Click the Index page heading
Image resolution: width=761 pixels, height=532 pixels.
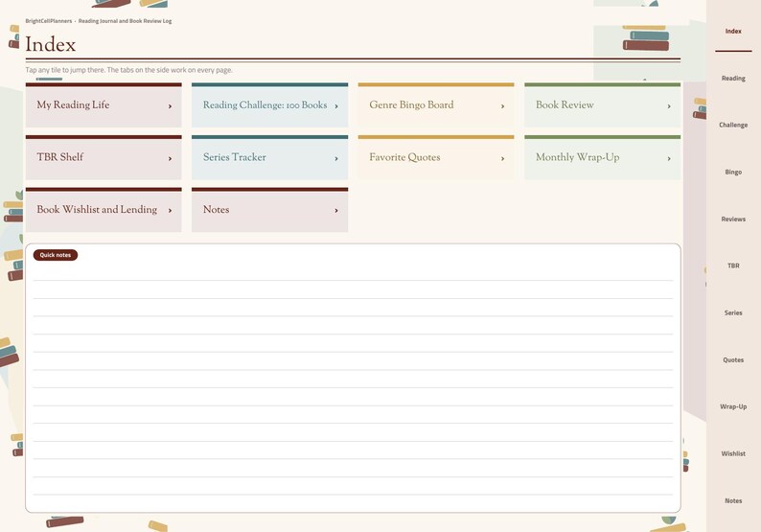tap(51, 45)
